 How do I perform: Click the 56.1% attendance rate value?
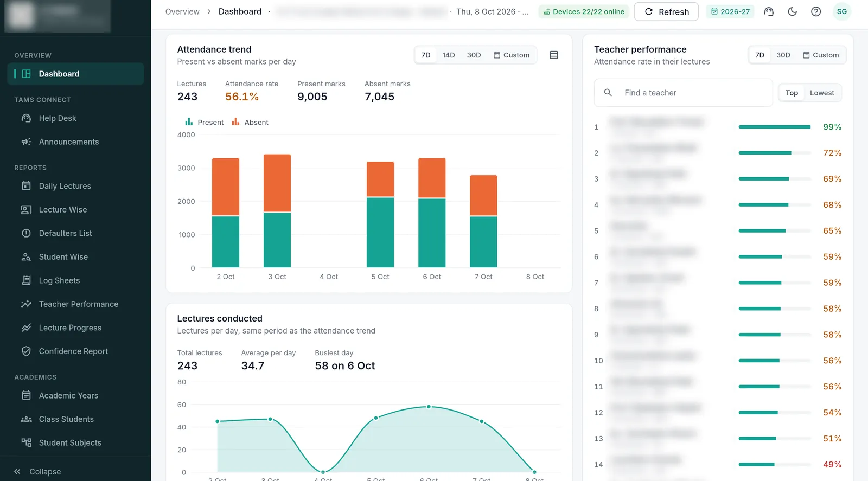(242, 97)
